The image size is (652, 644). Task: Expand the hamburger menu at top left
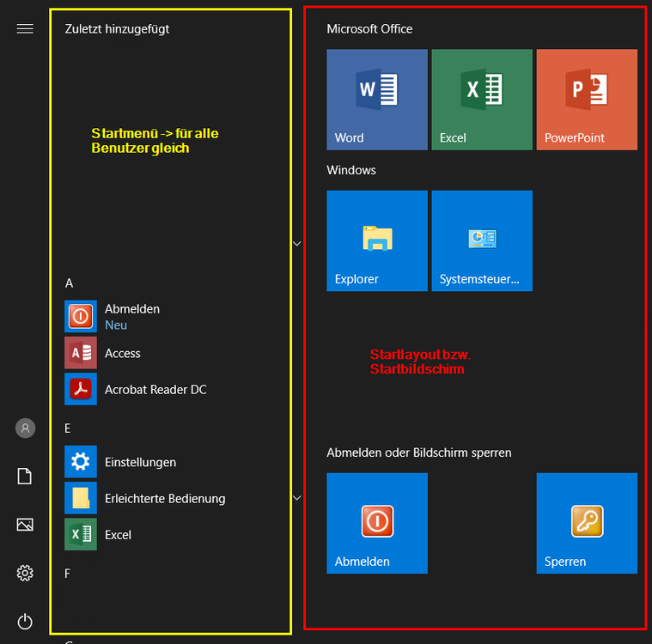click(25, 28)
